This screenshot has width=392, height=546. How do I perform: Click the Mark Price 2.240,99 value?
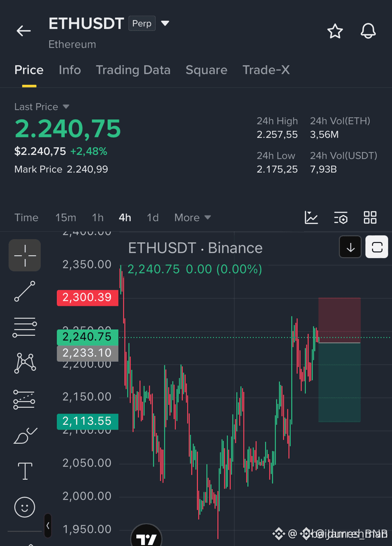87,169
